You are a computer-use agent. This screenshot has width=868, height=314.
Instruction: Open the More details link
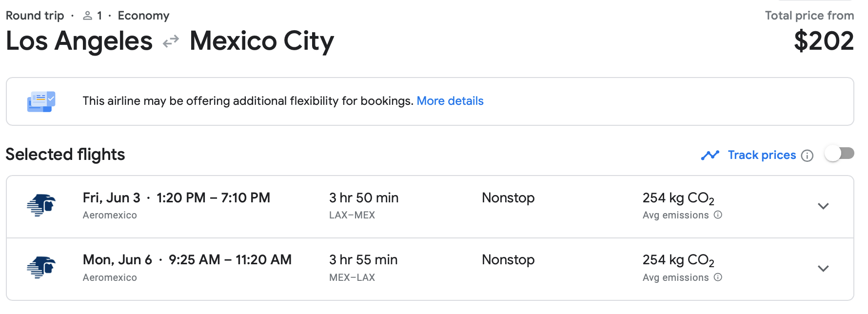pyautogui.click(x=450, y=101)
